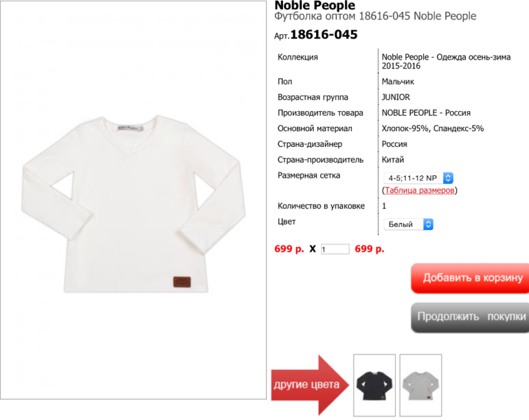529x420 pixels.
Task: Click the Noble People brand heading
Action: pyautogui.click(x=315, y=5)
